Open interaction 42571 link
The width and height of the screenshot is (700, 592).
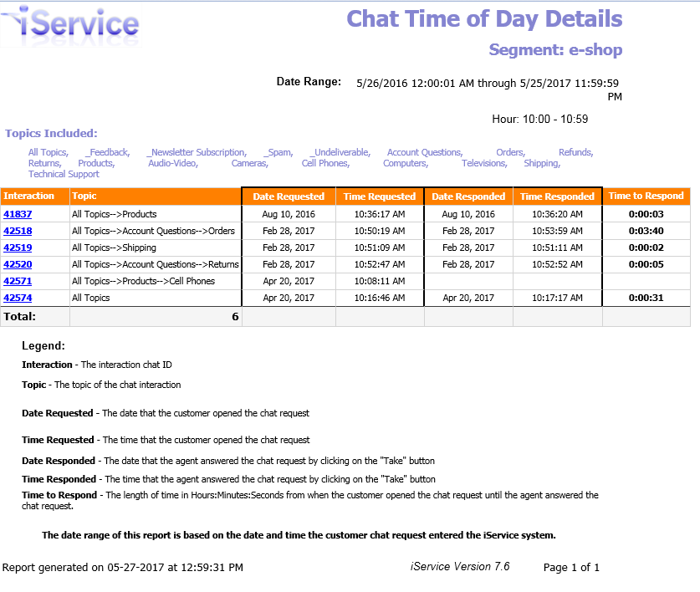click(18, 281)
